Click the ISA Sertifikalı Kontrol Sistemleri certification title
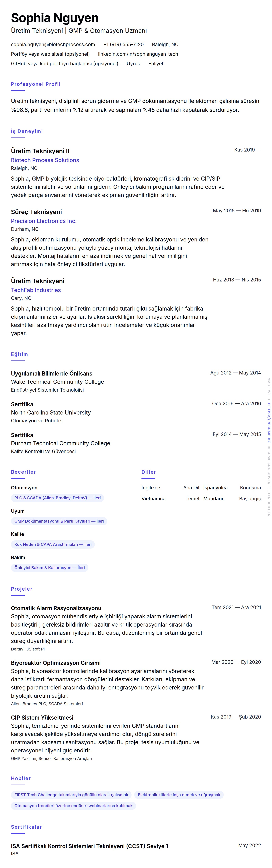 pos(89,846)
